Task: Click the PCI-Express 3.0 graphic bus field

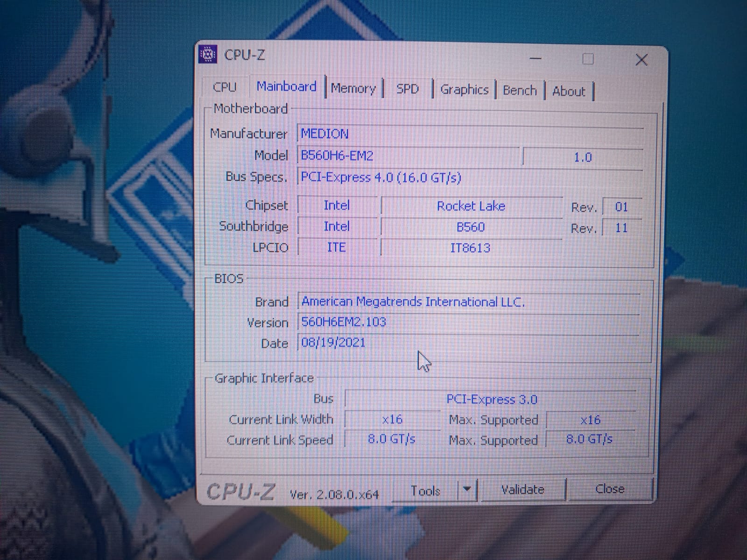Action: point(491,399)
